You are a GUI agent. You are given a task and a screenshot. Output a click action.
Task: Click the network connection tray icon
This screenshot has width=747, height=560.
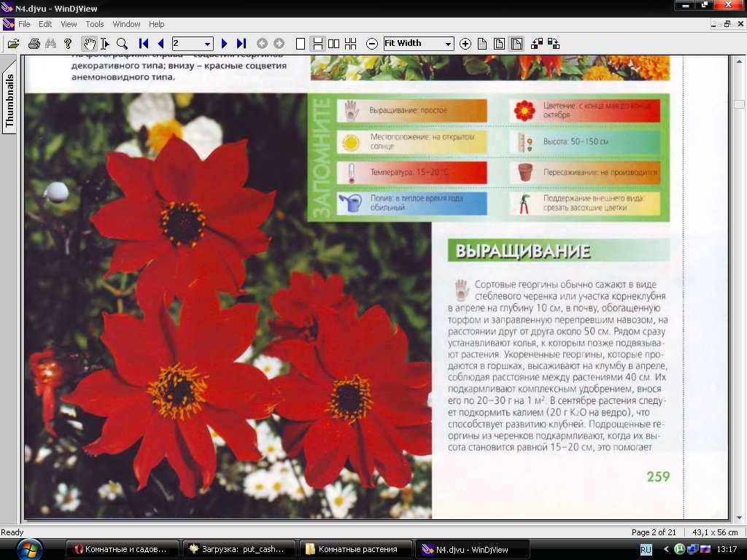tap(693, 549)
